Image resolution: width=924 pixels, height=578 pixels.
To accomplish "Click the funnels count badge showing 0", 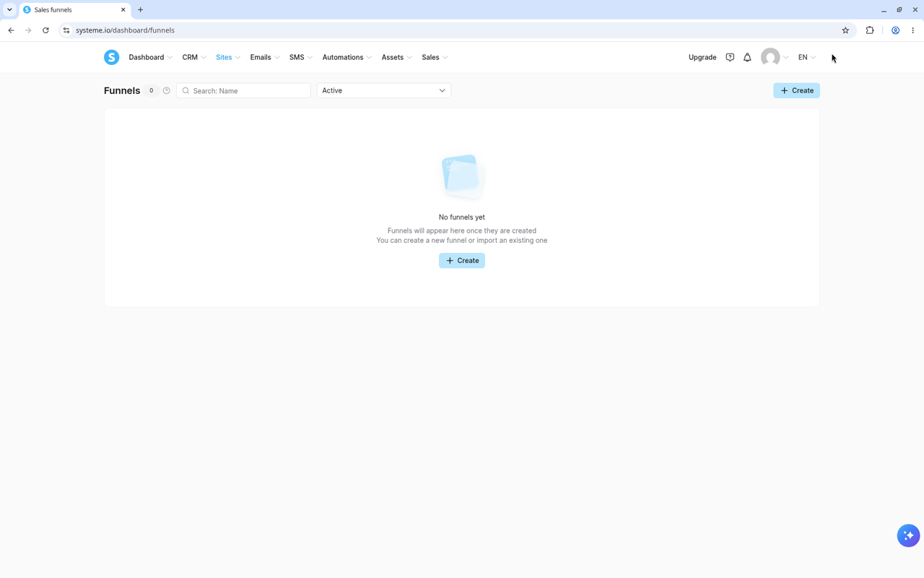I will tap(151, 90).
